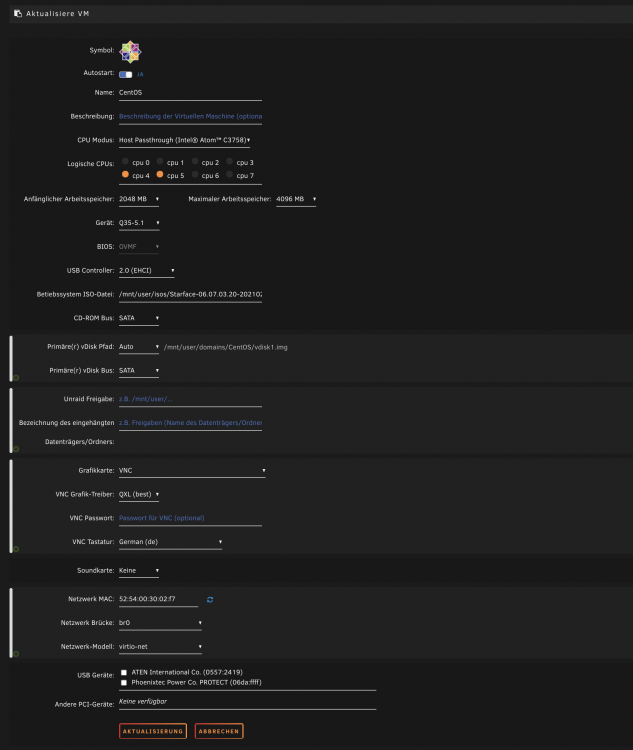Viewport: 633px width, 750px height.
Task: Check ATEN International Co. USB device
Action: [x=124, y=673]
